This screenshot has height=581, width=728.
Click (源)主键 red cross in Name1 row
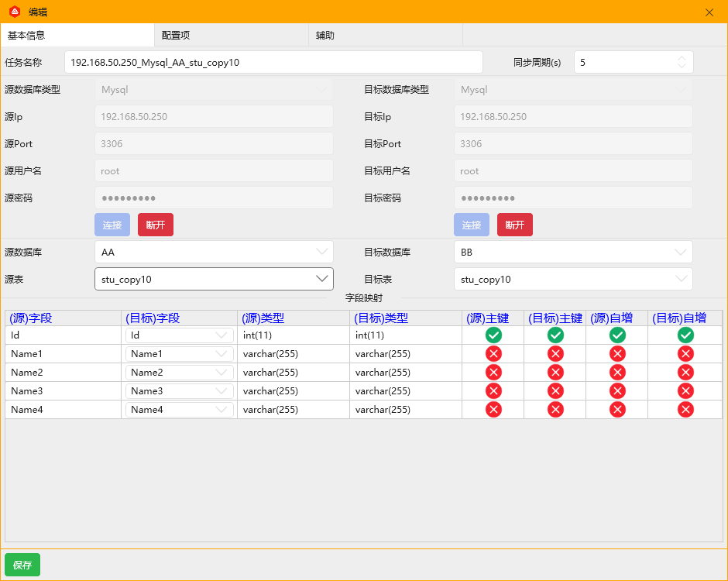click(x=493, y=354)
